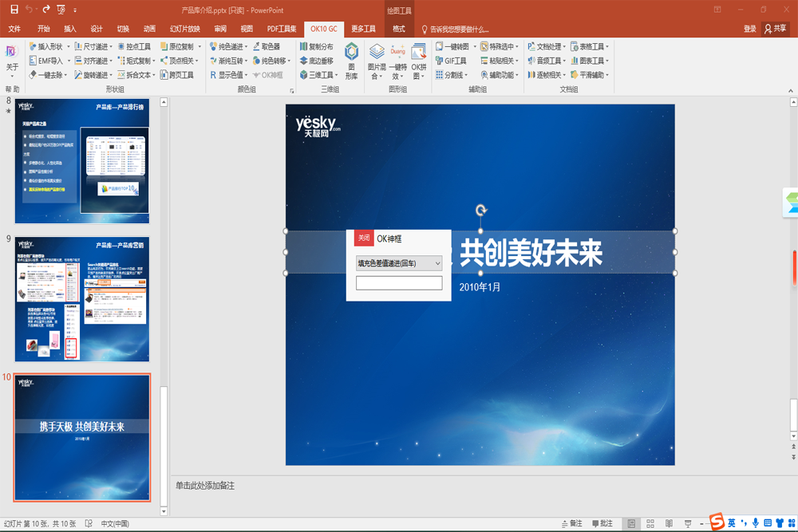Click the 控点工具 button
The height and width of the screenshot is (532, 798).
pyautogui.click(x=134, y=47)
